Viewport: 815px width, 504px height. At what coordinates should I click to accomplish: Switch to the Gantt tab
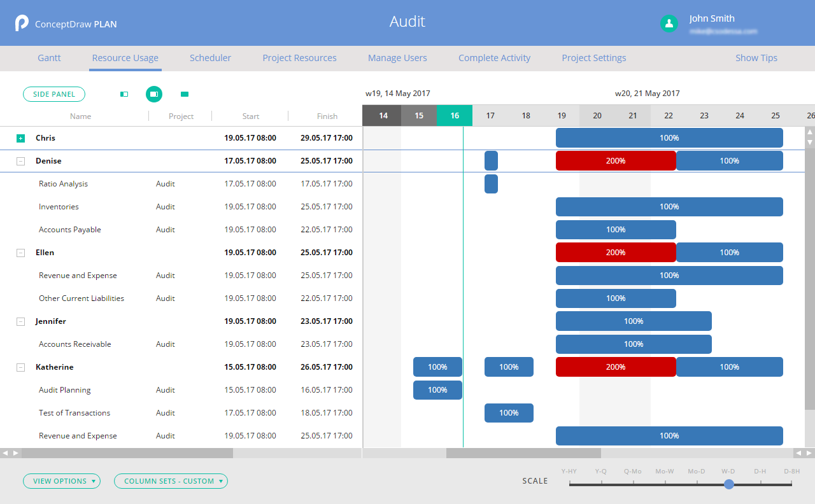click(x=49, y=58)
